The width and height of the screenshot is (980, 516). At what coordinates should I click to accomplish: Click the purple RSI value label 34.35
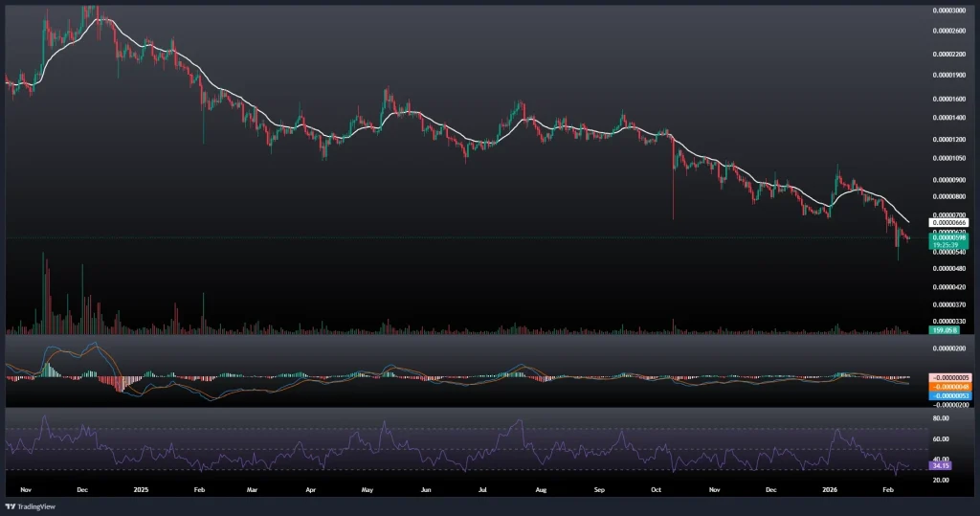coord(943,463)
